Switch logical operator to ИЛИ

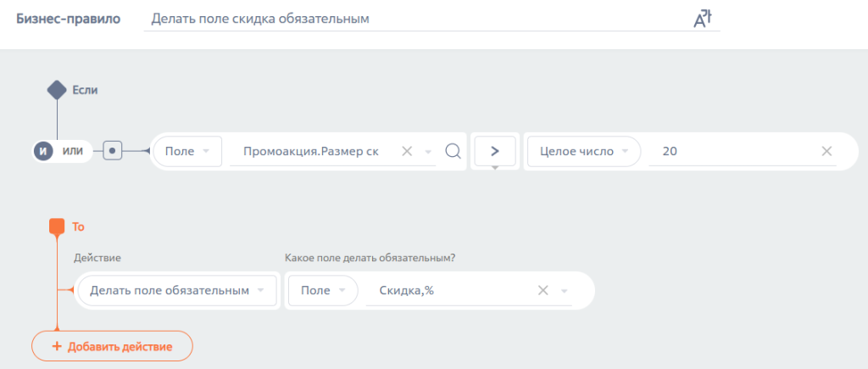coord(73,151)
